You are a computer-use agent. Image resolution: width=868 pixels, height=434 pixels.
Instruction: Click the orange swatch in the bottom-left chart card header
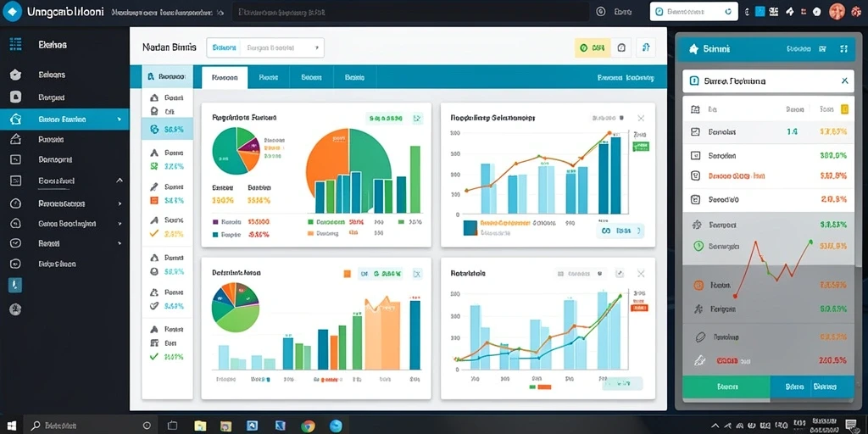347,273
